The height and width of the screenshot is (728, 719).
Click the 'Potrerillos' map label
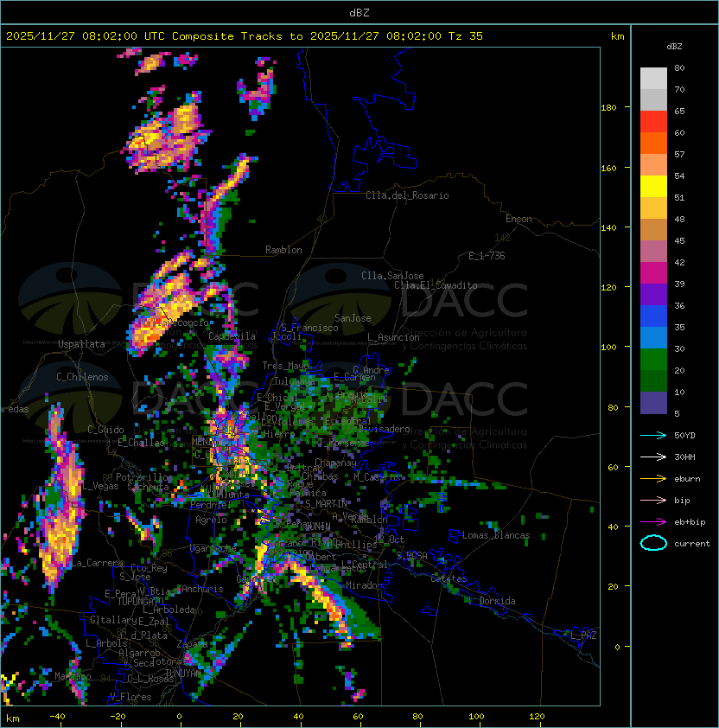pyautogui.click(x=144, y=477)
